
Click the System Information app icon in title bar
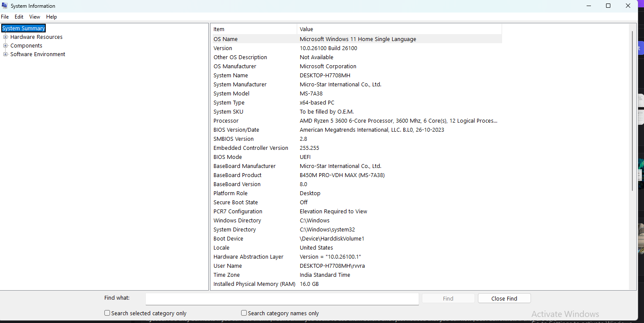tap(5, 6)
